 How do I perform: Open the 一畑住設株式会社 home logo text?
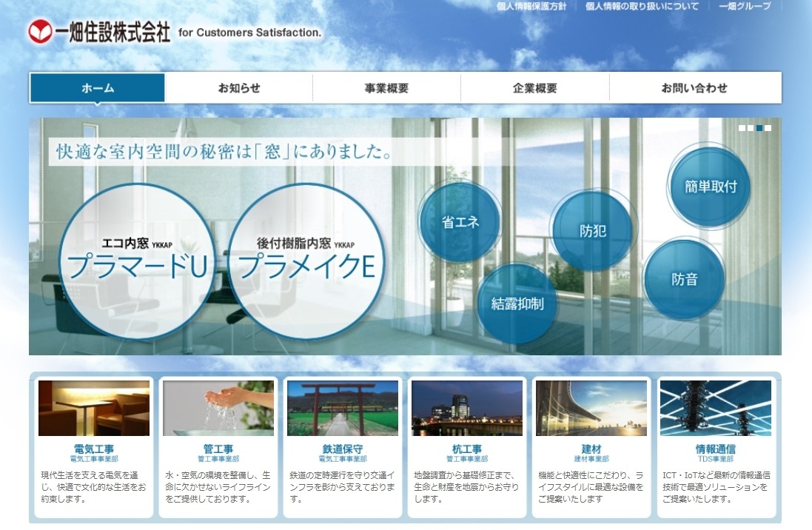113,32
